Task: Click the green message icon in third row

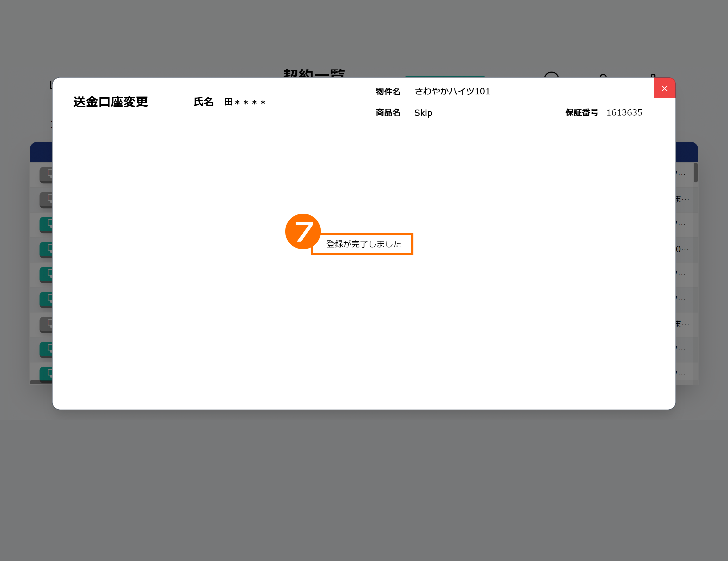Action: pyautogui.click(x=46, y=224)
